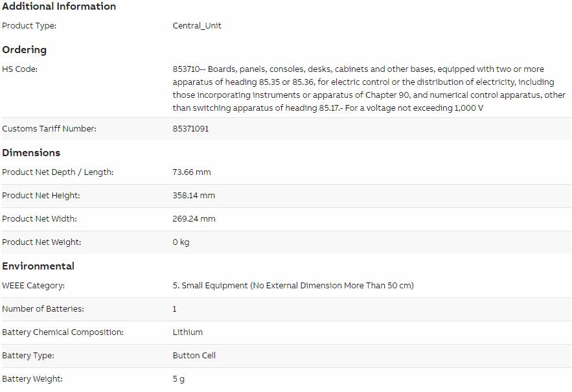Screen dimensions: 572x392
Task: Click the Product Net Height label
Action: [41, 195]
